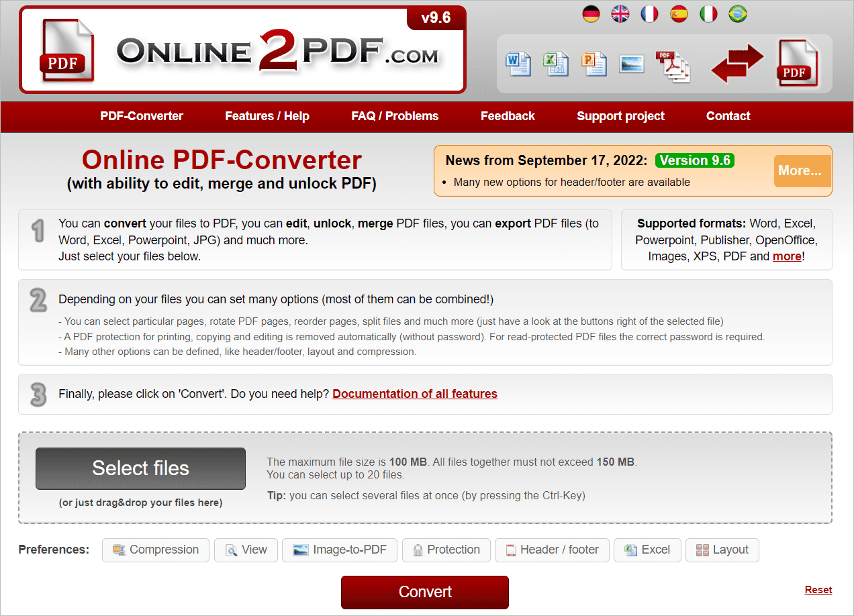Click the multi-page PDF icon in header

673,66
